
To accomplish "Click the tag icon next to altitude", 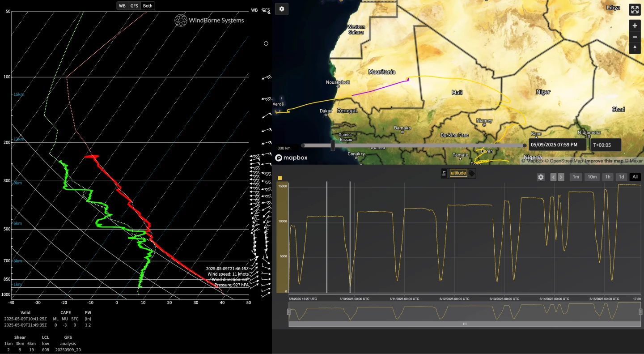I will [472, 174].
